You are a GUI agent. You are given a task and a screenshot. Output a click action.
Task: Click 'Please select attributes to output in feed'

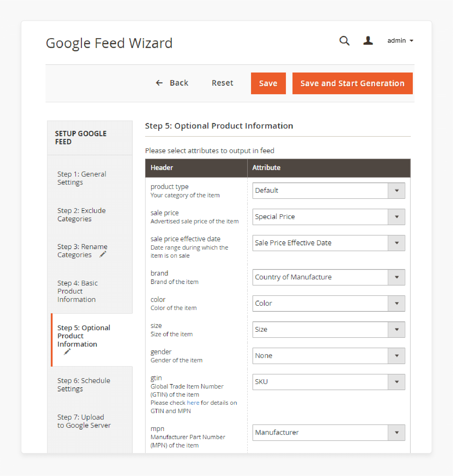210,151
